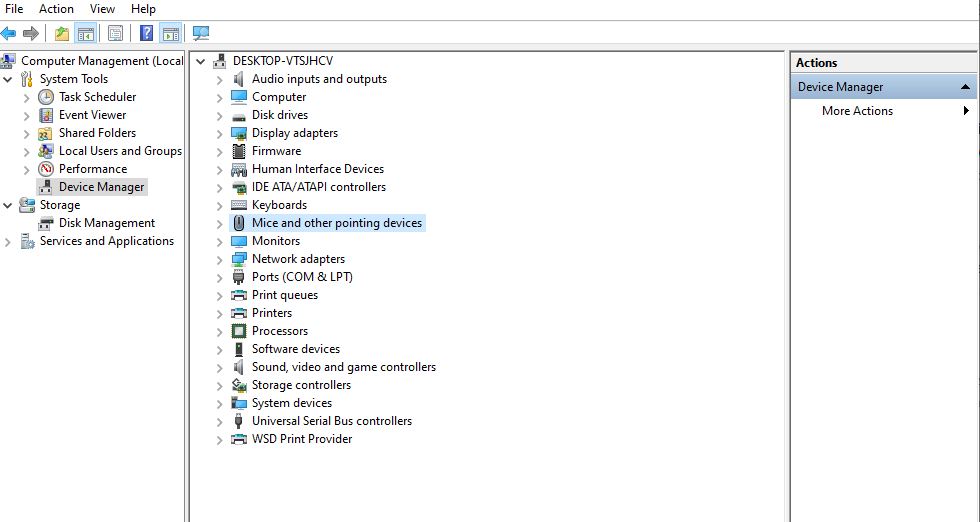The height and width of the screenshot is (522, 980).
Task: Open the File menu
Action: (14, 9)
